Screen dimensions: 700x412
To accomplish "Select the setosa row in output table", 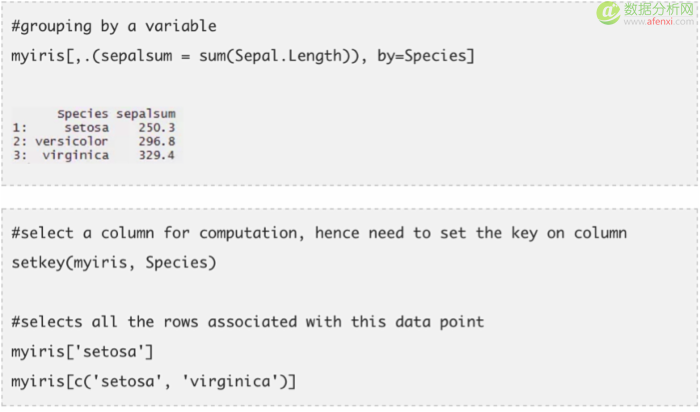I will point(94,128).
